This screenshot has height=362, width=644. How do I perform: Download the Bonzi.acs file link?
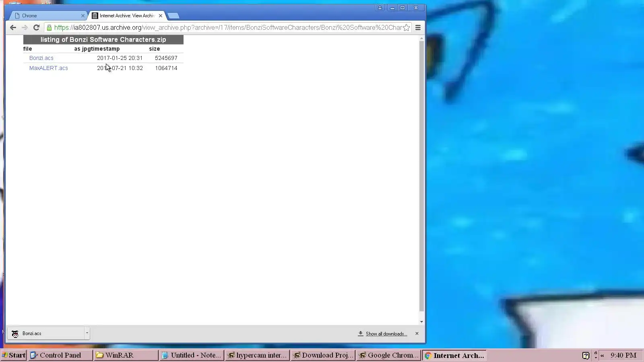point(41,58)
